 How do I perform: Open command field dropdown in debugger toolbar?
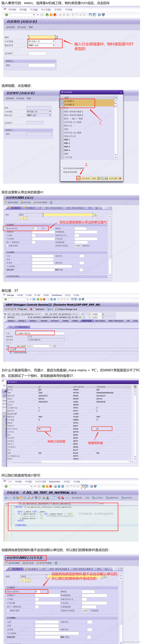27,299
